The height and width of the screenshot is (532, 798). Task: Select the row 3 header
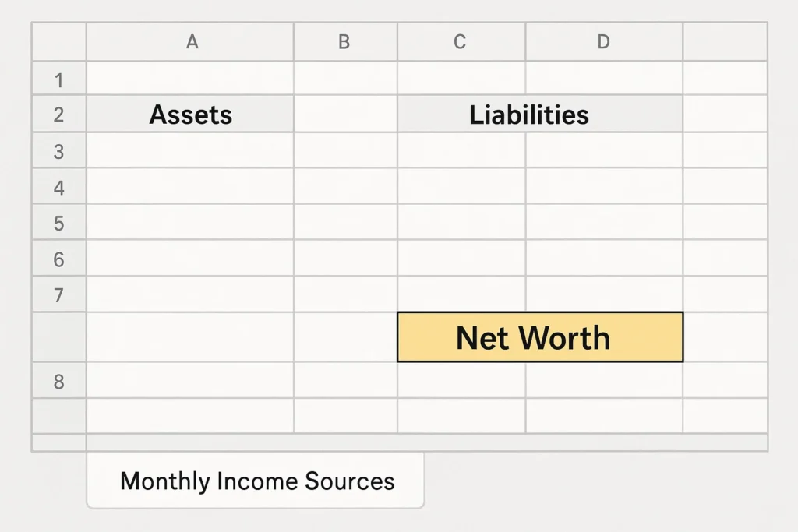tap(59, 151)
